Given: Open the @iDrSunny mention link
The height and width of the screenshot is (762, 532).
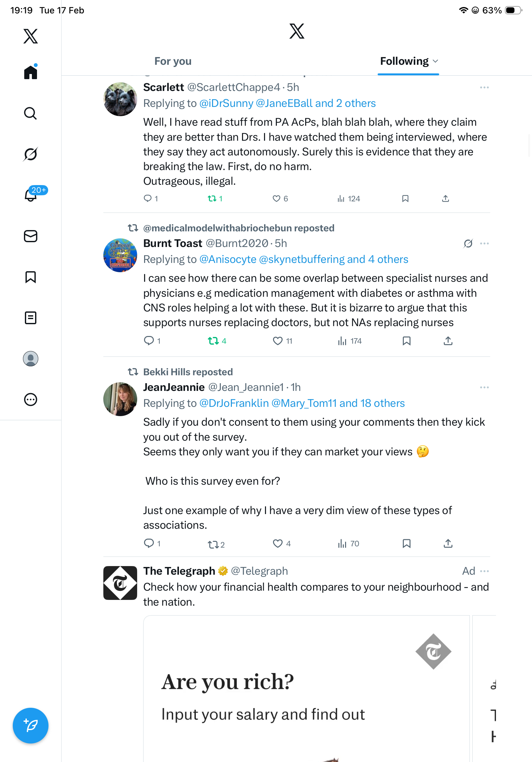Looking at the screenshot, I should [226, 103].
